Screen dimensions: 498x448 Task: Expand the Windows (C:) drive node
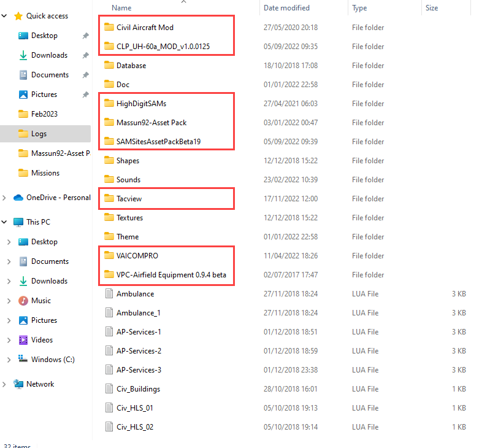click(9, 360)
